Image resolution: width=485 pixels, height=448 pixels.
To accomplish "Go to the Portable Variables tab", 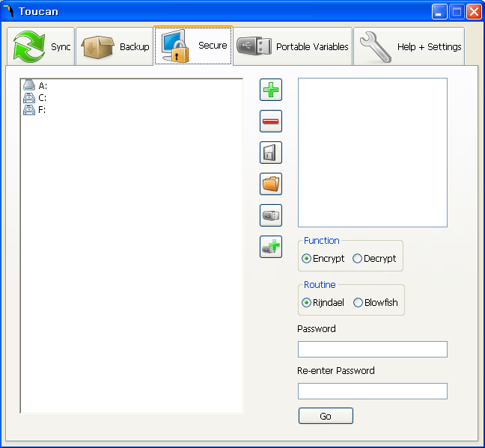I will click(293, 46).
